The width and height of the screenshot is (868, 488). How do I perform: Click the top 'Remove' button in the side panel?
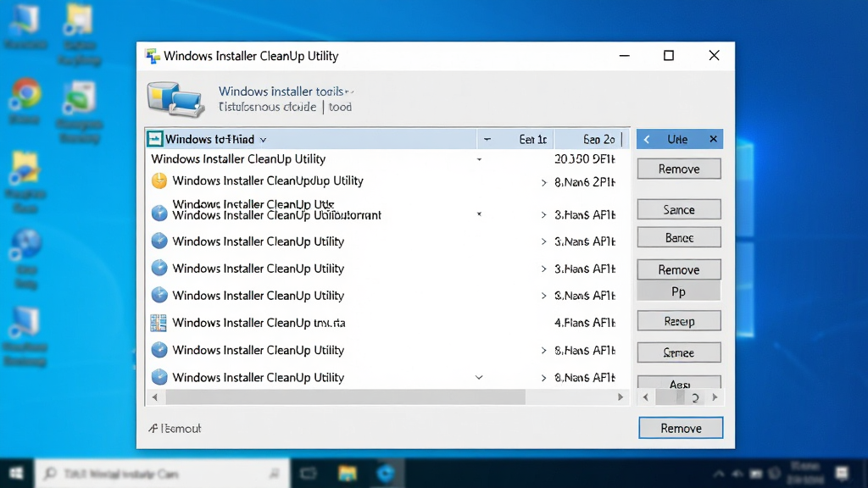click(679, 169)
